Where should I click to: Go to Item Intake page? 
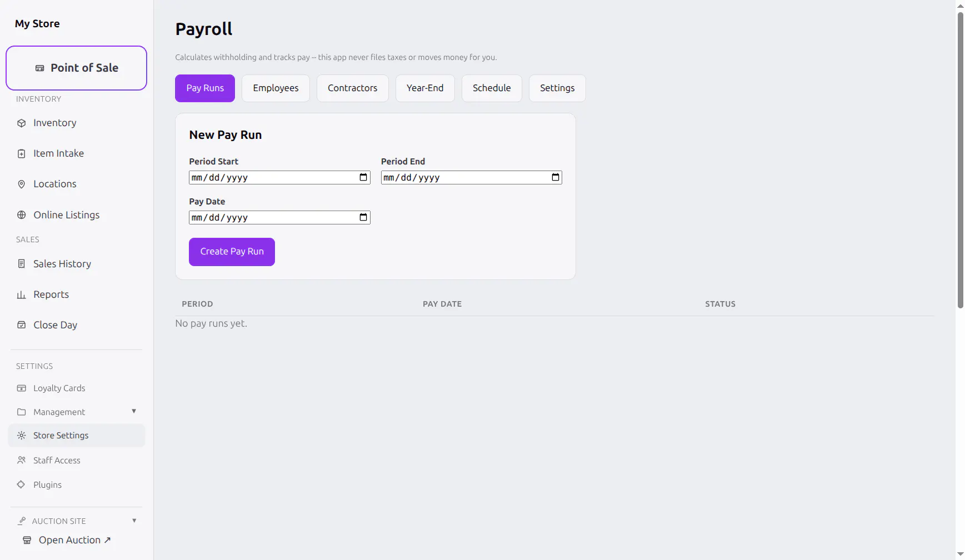(76, 153)
